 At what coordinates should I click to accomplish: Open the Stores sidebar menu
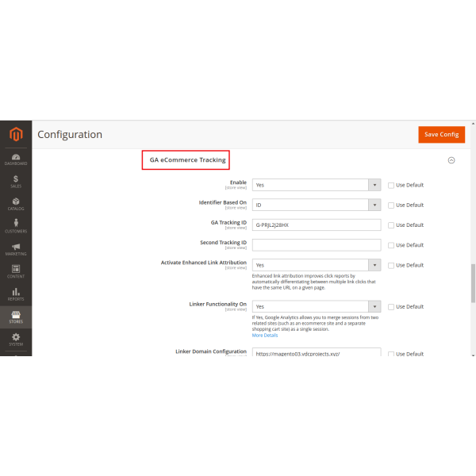pos(16,317)
